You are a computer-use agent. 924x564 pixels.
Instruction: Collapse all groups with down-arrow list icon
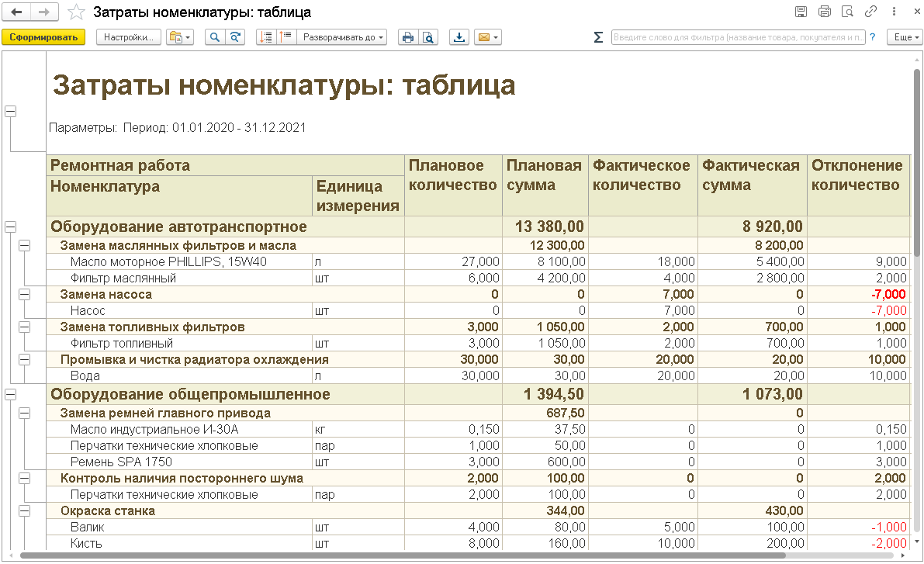coord(266,37)
